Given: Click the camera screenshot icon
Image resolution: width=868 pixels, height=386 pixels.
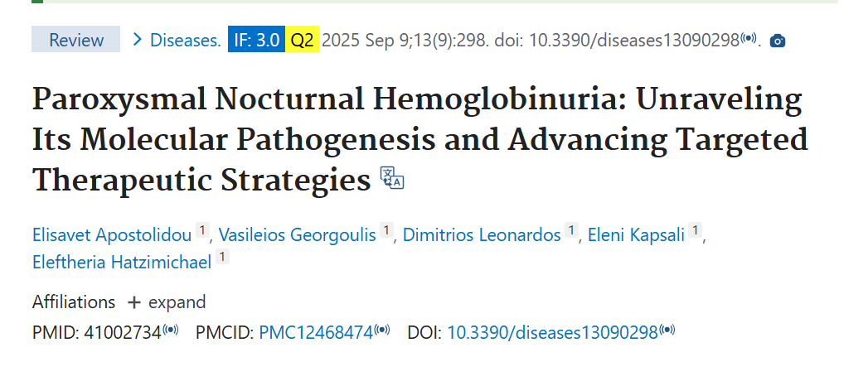Looking at the screenshot, I should (777, 41).
